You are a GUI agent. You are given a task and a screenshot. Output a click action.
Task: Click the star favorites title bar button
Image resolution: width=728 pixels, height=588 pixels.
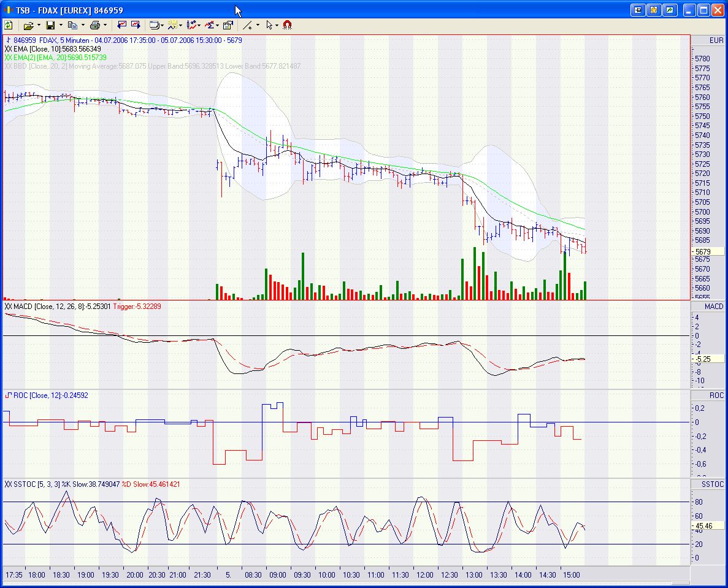654,10
